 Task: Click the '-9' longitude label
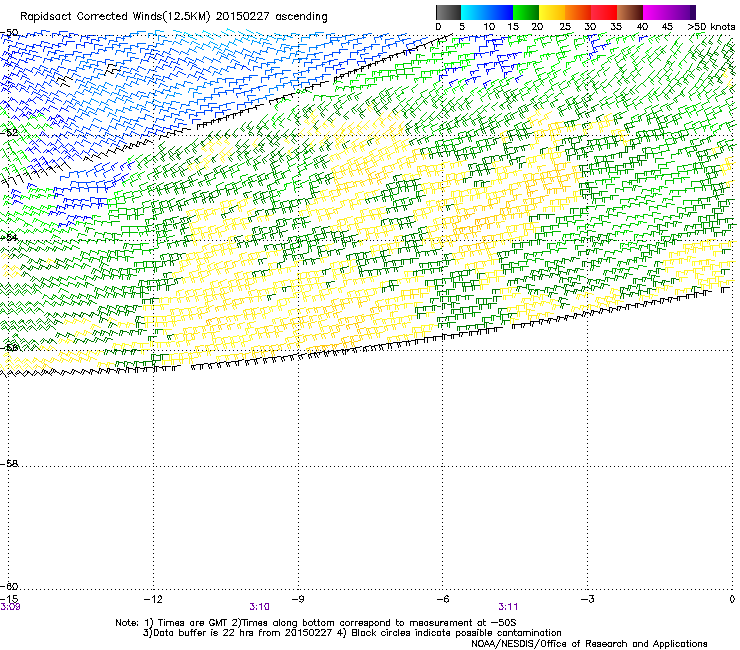point(298,599)
